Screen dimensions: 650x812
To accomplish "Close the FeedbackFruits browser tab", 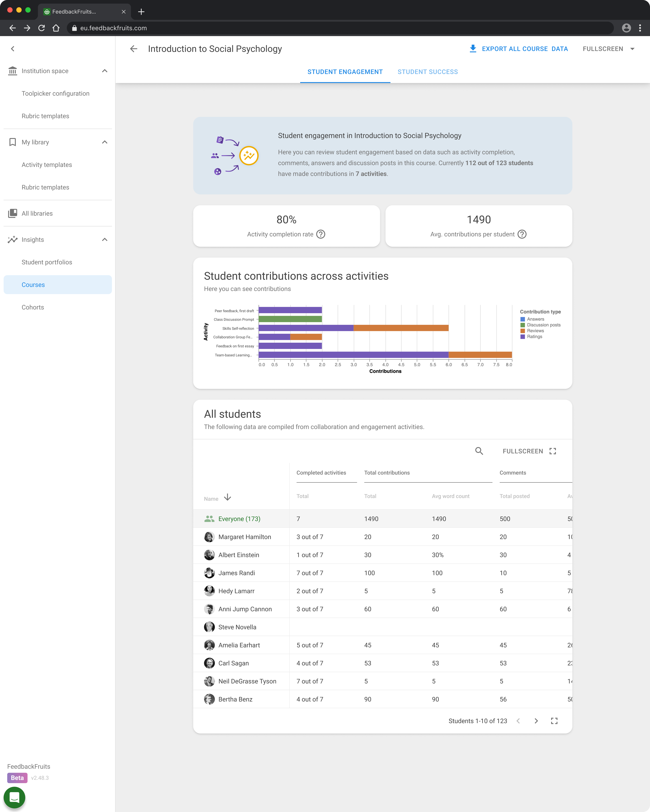I will (124, 12).
